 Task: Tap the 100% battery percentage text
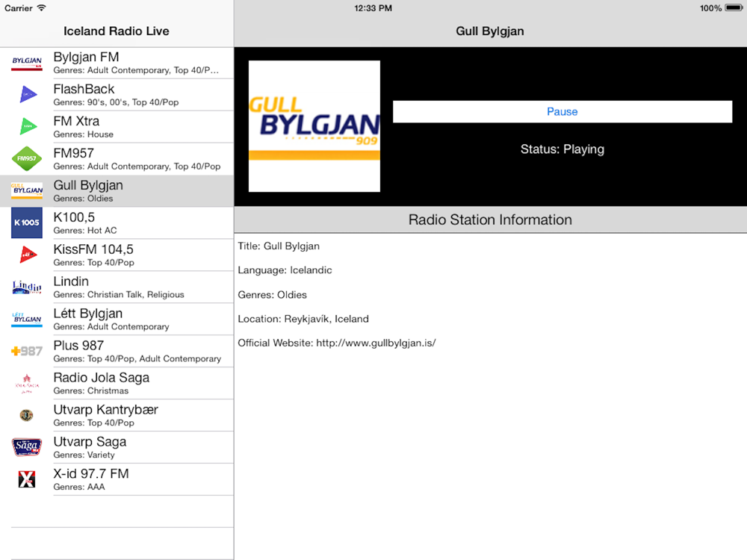(710, 8)
